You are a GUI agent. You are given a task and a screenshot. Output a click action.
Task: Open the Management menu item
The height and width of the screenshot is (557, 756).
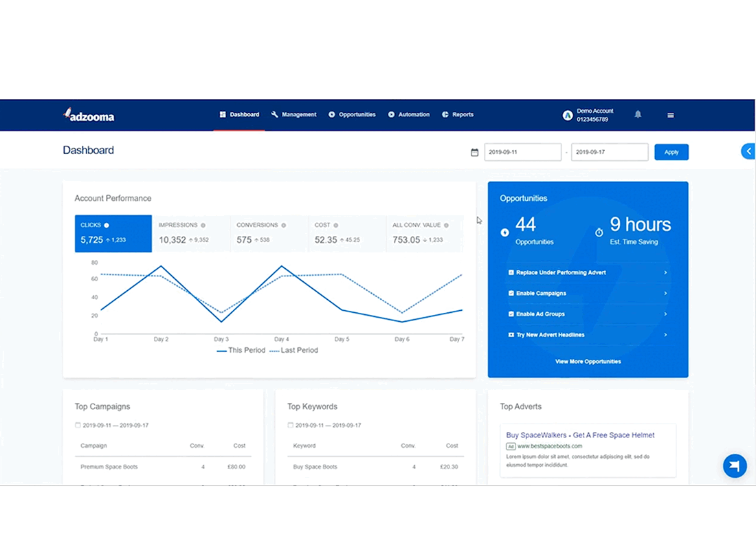click(x=293, y=115)
